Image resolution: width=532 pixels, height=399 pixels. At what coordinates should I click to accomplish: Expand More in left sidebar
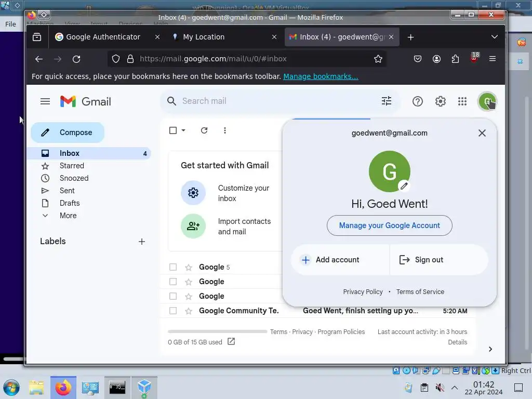68,216
